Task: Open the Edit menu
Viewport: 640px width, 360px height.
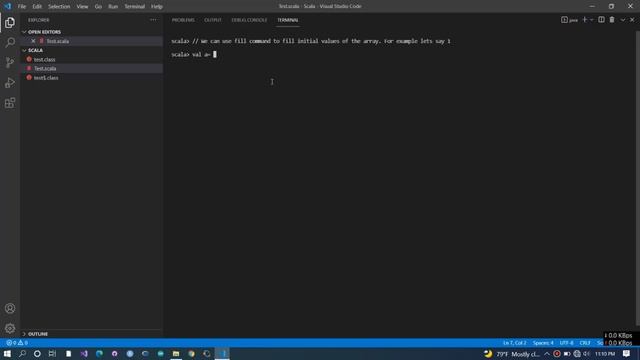Action: pos(37,7)
